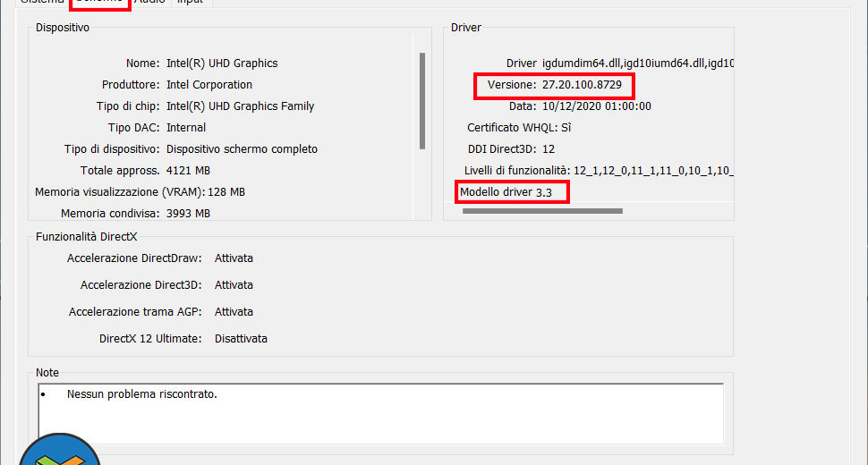
Task: Click the DDI Direct3D value '12'
Action: click(x=549, y=149)
